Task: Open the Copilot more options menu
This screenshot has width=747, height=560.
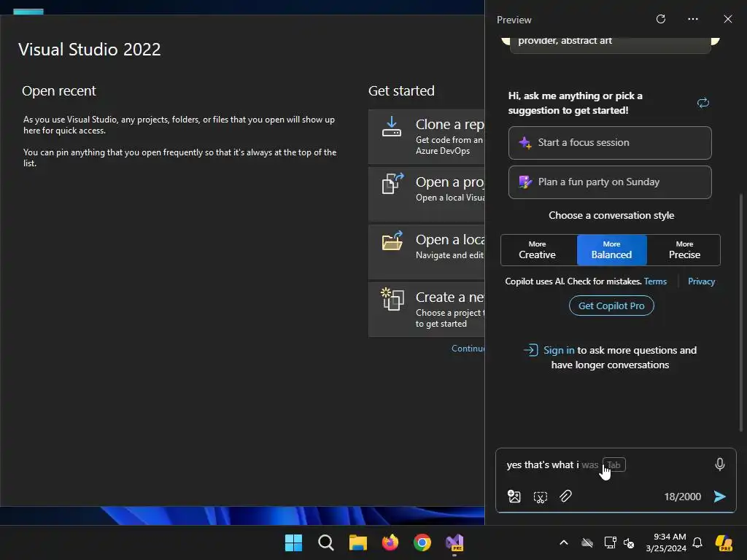Action: point(693,19)
